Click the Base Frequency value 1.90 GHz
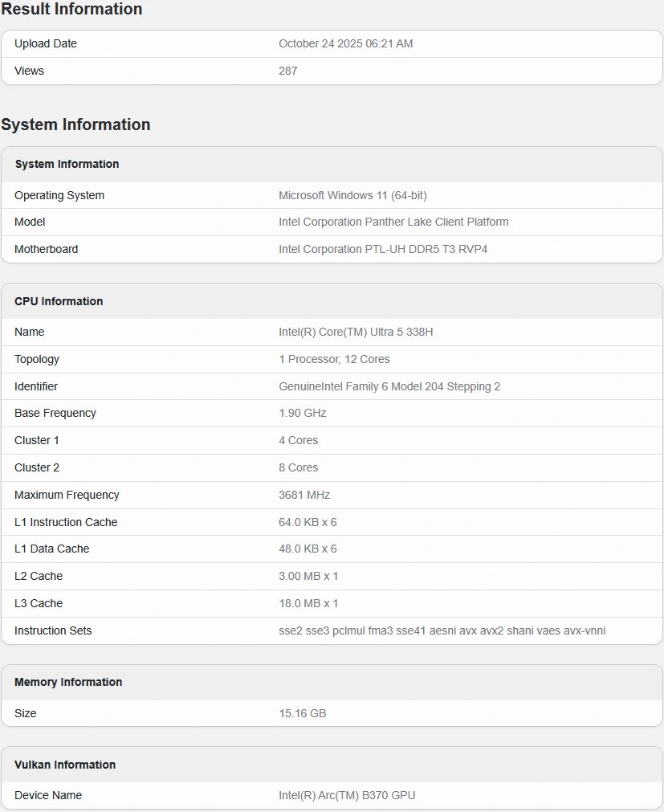The width and height of the screenshot is (664, 812). pos(302,413)
